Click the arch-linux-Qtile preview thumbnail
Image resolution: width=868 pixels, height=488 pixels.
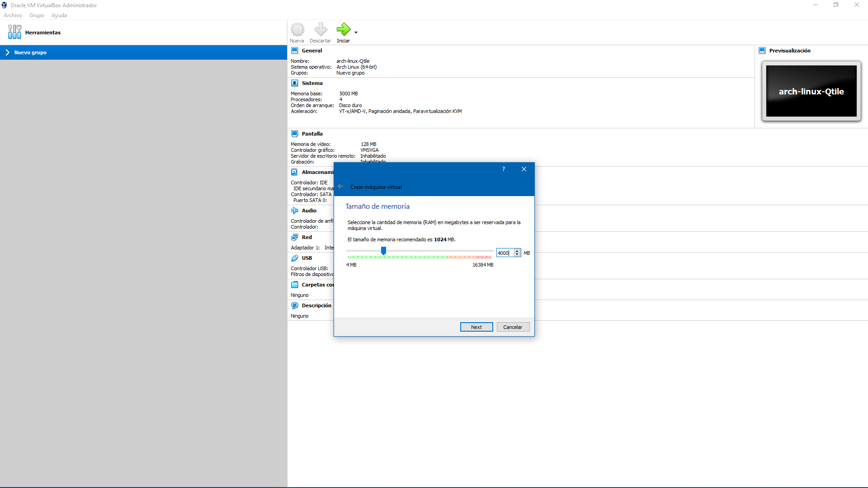point(811,91)
